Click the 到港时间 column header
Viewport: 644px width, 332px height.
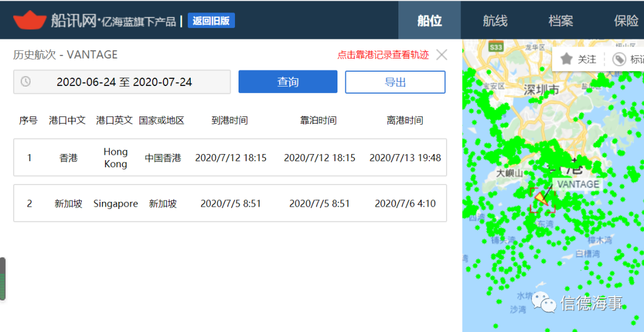pyautogui.click(x=230, y=121)
